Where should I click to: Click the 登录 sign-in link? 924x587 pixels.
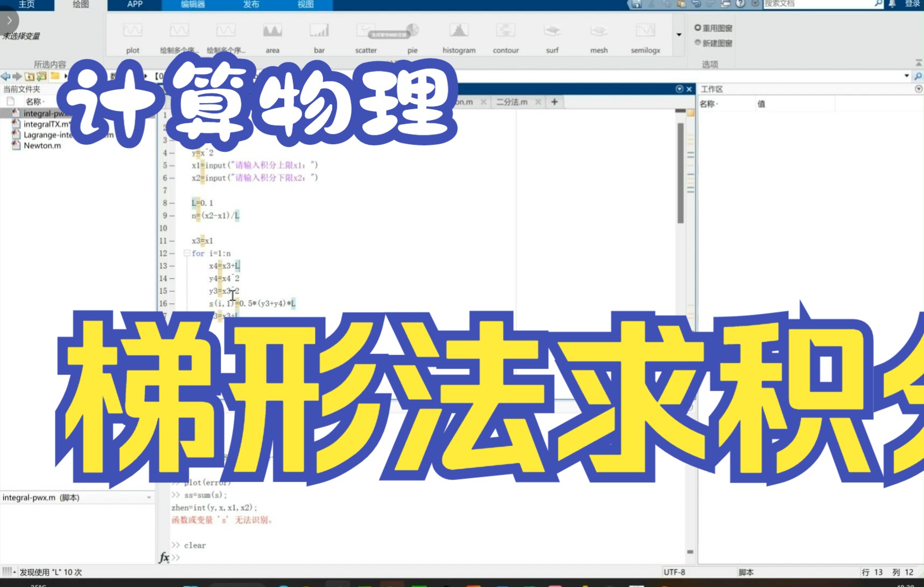[912, 4]
